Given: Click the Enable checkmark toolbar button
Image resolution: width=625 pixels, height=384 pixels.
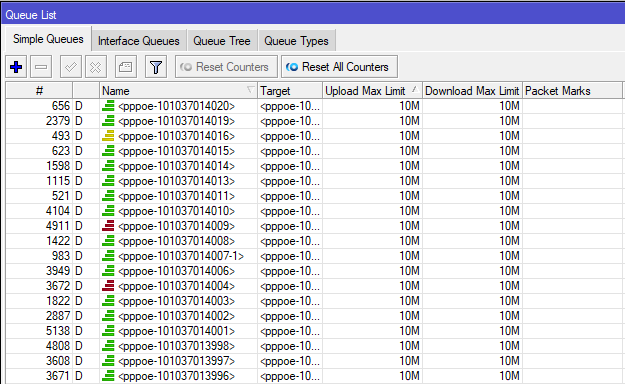Looking at the screenshot, I should click(71, 67).
